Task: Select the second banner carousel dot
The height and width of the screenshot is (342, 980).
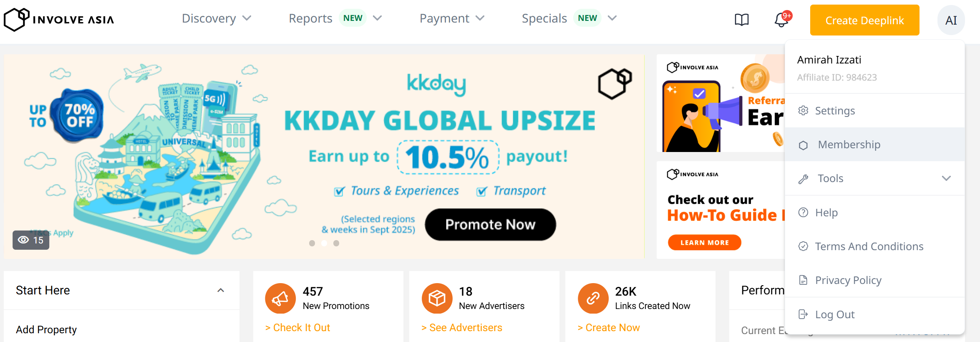Action: [x=324, y=243]
